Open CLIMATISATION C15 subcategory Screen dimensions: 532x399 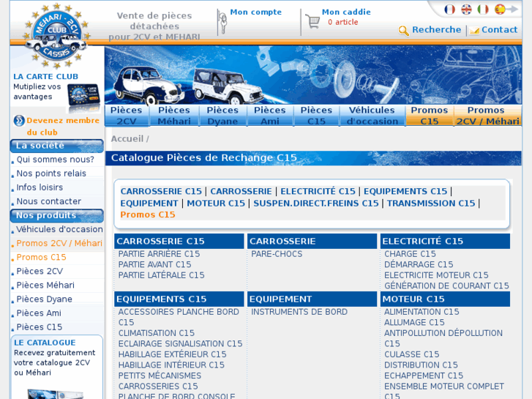tap(157, 333)
